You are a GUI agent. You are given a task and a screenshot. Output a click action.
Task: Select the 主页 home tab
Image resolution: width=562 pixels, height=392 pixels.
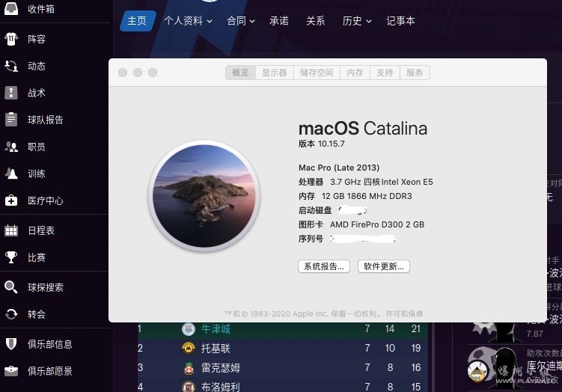tap(137, 21)
